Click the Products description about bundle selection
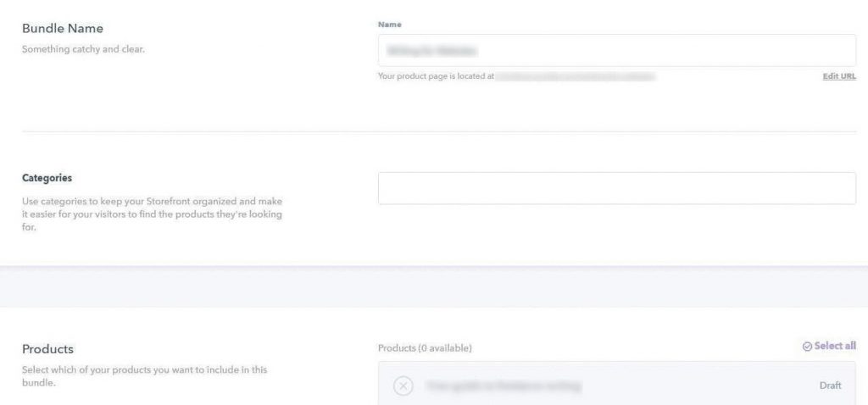This screenshot has height=405, width=868. pos(144,375)
